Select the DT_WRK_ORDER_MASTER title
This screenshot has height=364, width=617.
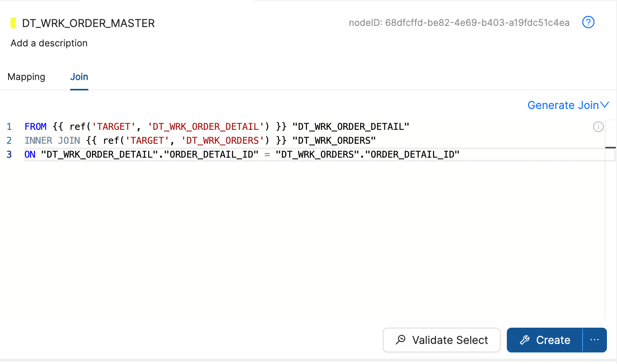pos(88,23)
